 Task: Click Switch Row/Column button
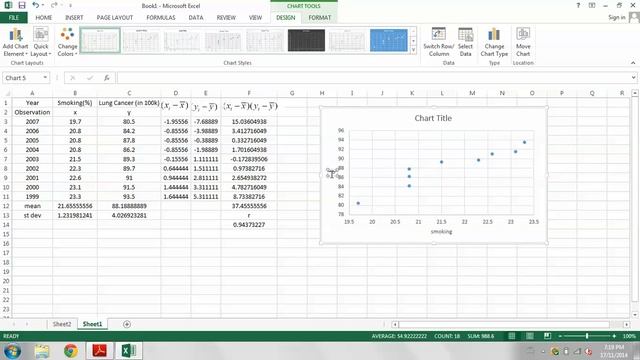point(438,42)
